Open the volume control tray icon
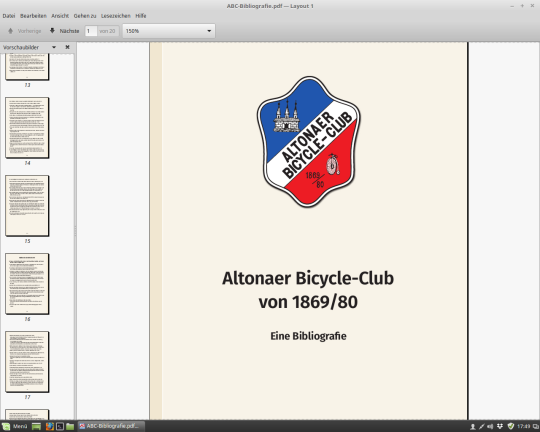Viewport: 540px width, 432px height. 490,426
